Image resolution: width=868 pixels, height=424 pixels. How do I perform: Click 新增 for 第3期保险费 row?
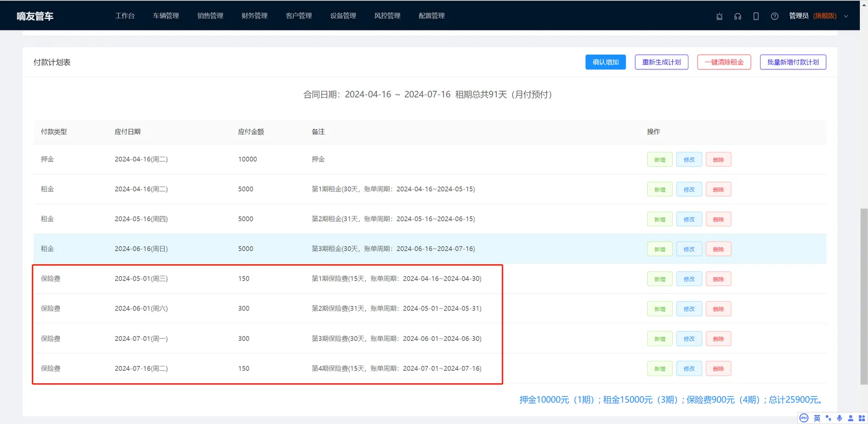[660, 339]
